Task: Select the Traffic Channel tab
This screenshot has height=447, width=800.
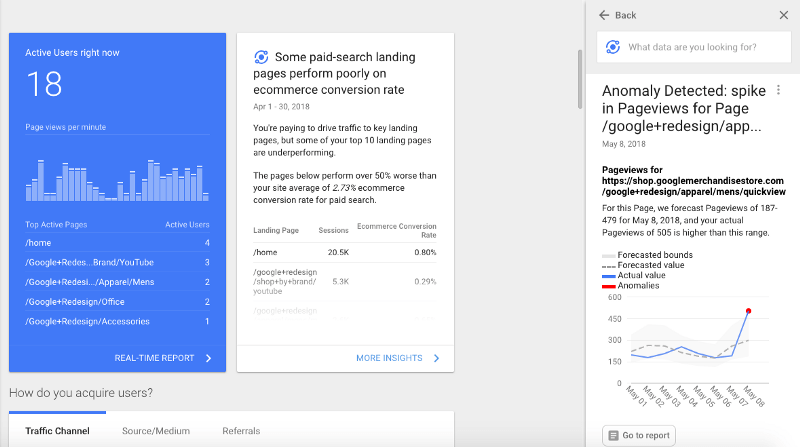Action: pyautogui.click(x=57, y=431)
